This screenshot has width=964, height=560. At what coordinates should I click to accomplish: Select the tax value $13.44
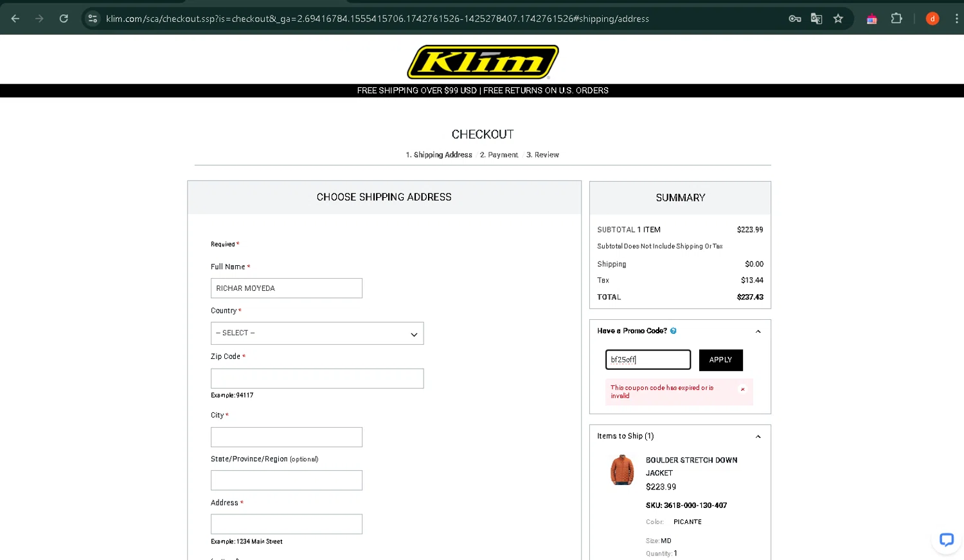pos(752,281)
